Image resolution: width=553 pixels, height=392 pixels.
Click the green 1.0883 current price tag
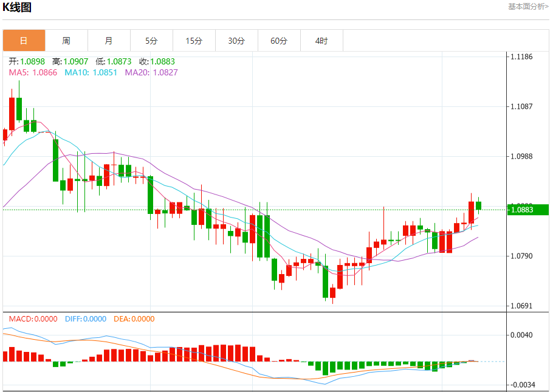coord(528,210)
